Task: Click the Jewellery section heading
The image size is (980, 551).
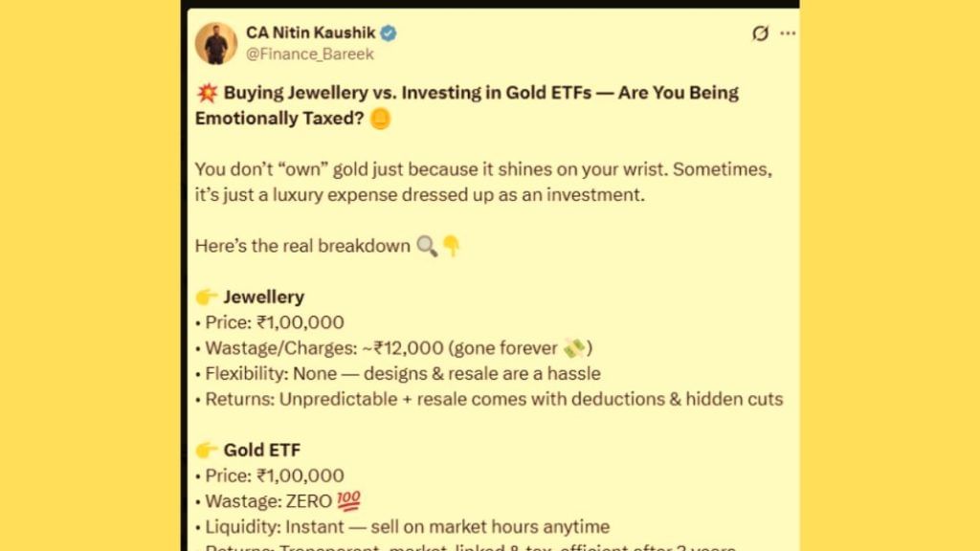Action: (x=264, y=297)
